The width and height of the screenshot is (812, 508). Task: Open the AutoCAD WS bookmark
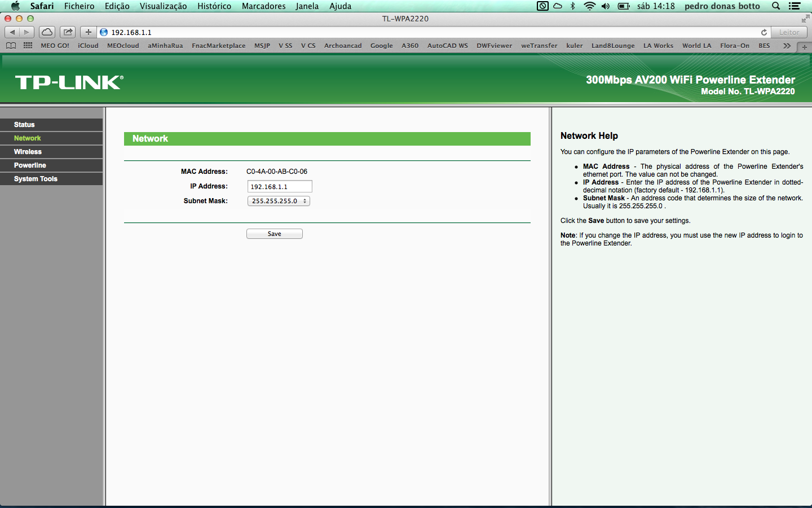click(448, 46)
